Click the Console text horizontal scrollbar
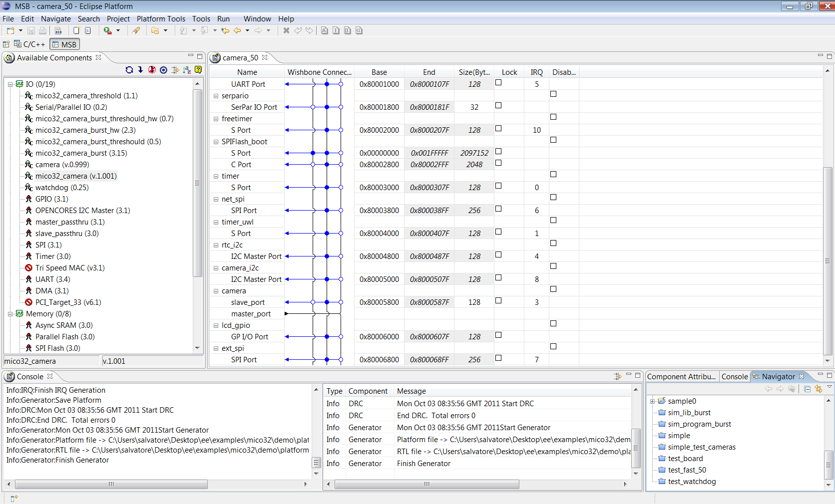This screenshot has height=504, width=835. [x=111, y=484]
